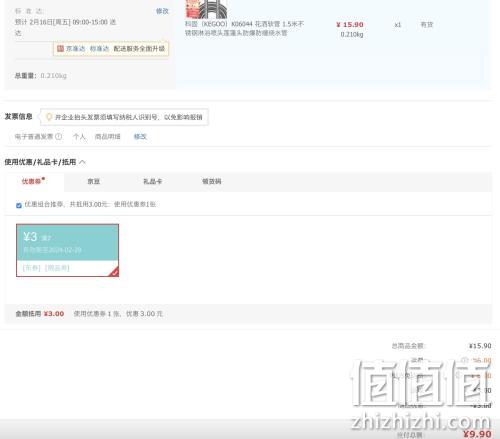The width and height of the screenshot is (500, 439).
Task: Click 修改 link for delivery time
Action: [x=162, y=11]
